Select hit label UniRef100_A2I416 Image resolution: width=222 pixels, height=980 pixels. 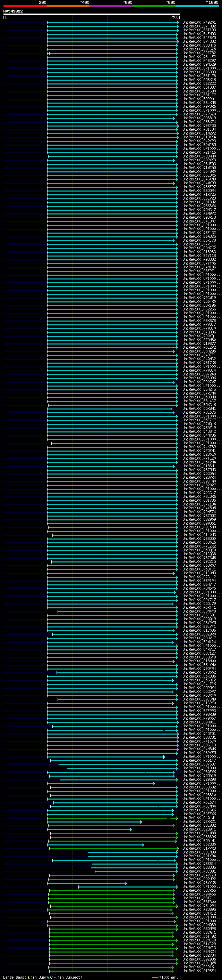pos(199,153)
